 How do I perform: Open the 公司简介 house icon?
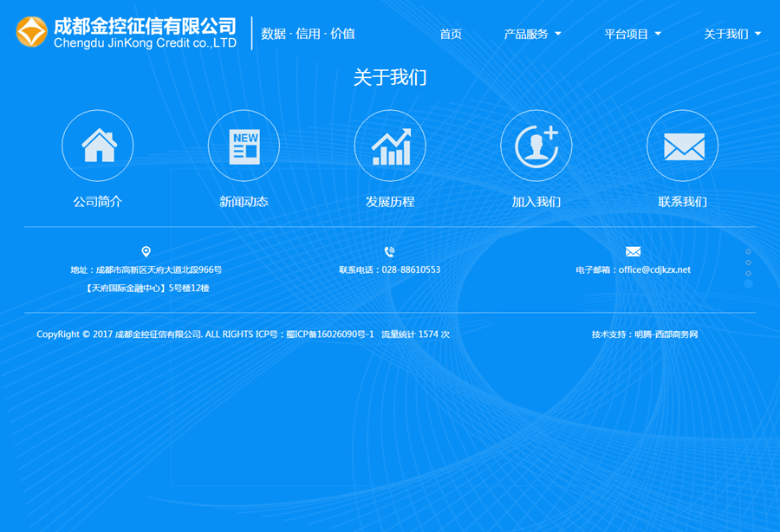[x=98, y=146]
